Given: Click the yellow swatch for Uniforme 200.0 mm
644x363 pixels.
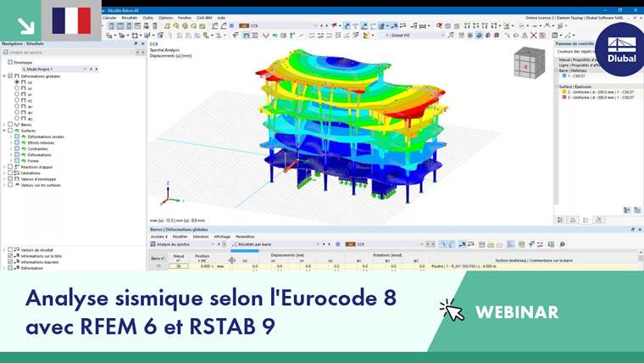Looking at the screenshot, I should point(564,92).
